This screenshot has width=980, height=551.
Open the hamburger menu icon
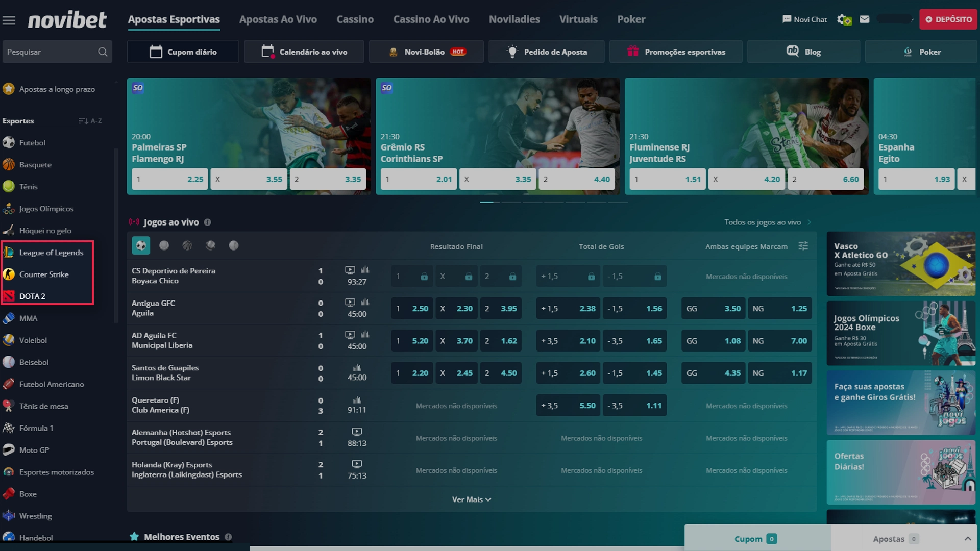(x=9, y=20)
